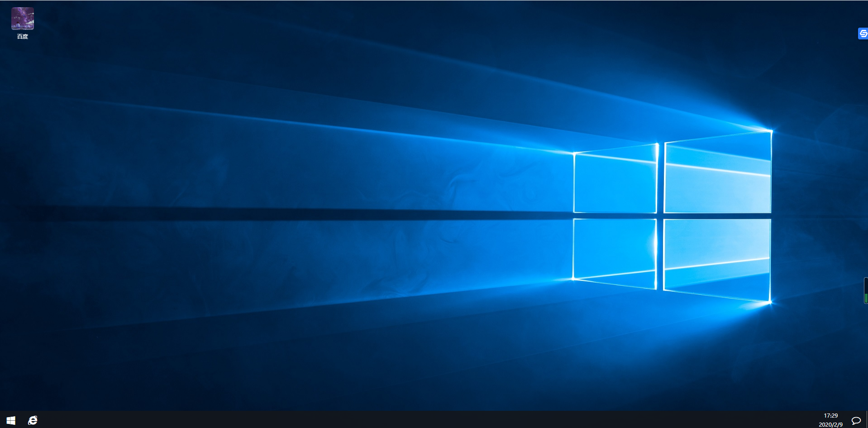Screen dimensions: 868x428
Task: Click the glowing top-right corner of Windows logo
Action: coord(771,131)
